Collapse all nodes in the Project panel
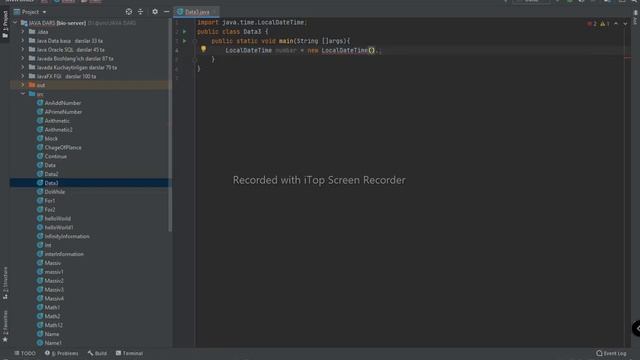The image size is (640, 360). click(140, 12)
